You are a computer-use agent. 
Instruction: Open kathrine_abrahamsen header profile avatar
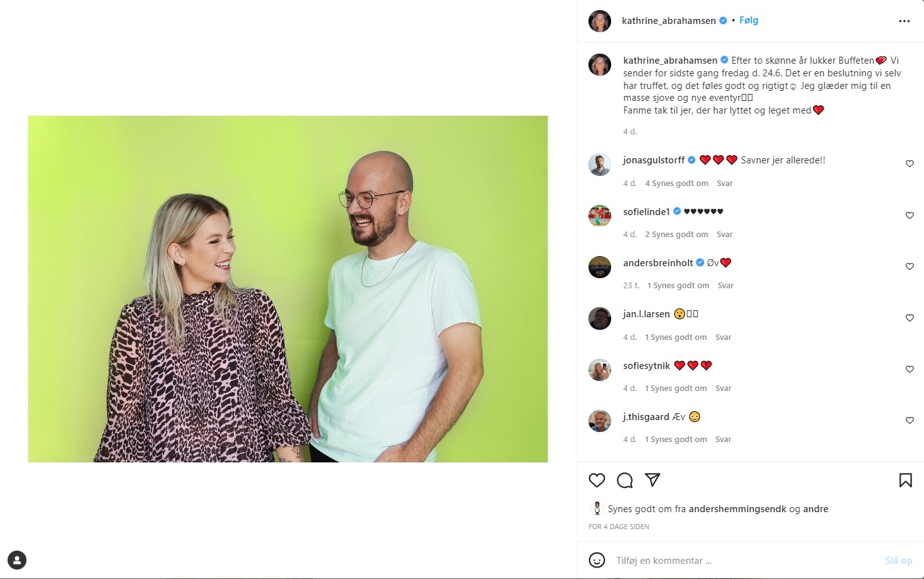pyautogui.click(x=600, y=21)
